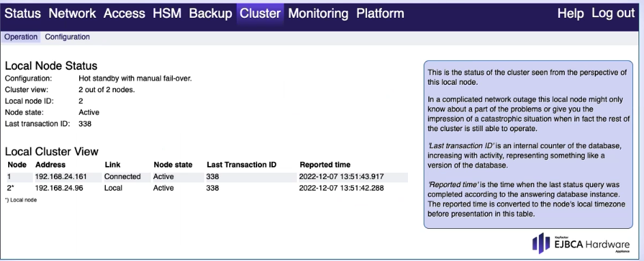Click the Last Transaction ID column header
Screen dimensions: 644x261
pos(241,165)
